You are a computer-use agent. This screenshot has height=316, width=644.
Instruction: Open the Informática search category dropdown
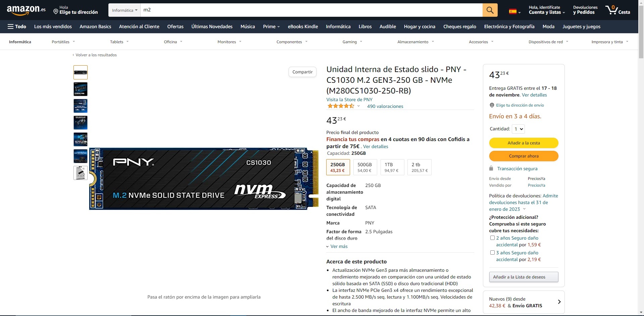click(x=125, y=10)
